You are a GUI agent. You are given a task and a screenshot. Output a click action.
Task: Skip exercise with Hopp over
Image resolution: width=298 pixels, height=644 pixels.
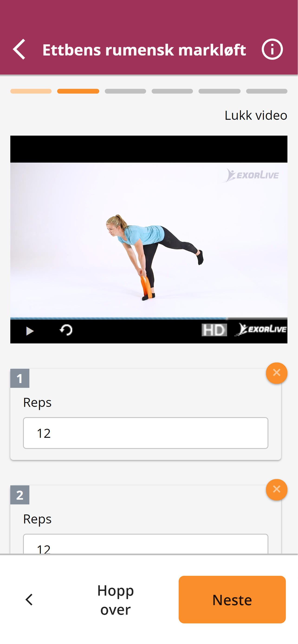pos(115,600)
